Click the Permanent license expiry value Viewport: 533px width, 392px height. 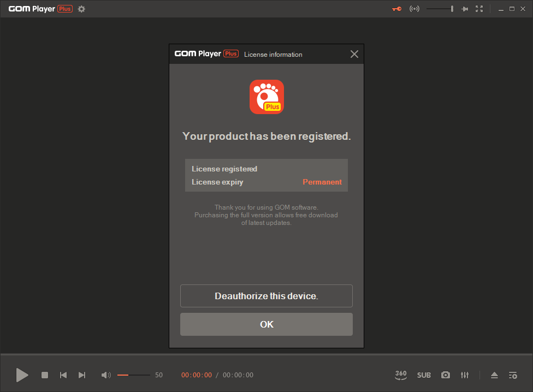pos(322,182)
